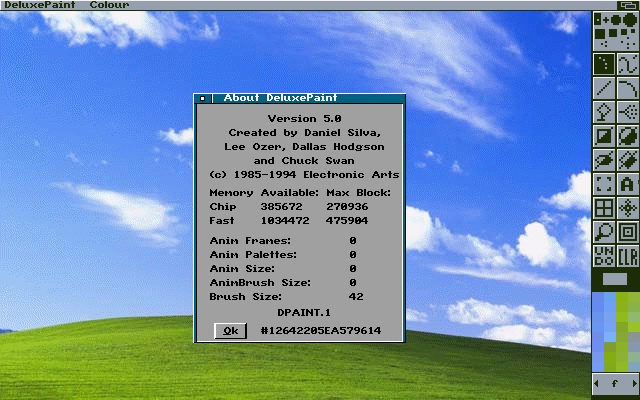Image resolution: width=640 pixels, height=400 pixels.
Task: Click the '(c) 1985-1994 Electronic Arts' line
Action: point(304,175)
